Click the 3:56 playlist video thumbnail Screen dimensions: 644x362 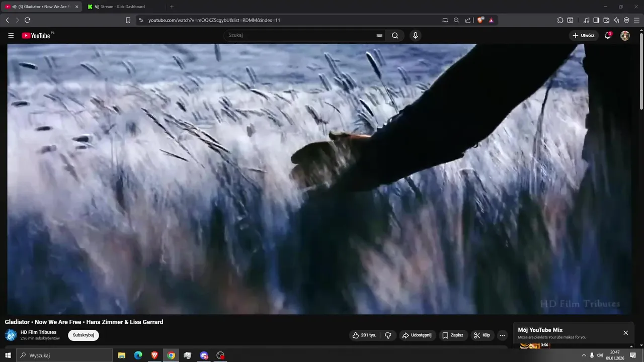pos(534,345)
